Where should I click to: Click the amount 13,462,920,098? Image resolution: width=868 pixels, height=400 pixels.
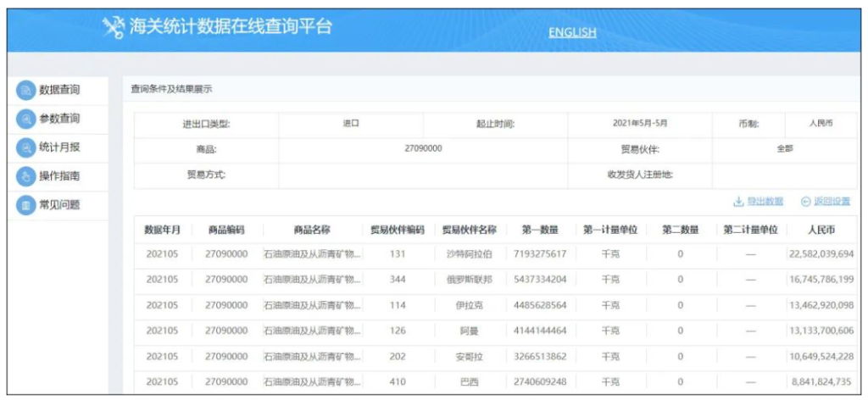click(x=822, y=305)
